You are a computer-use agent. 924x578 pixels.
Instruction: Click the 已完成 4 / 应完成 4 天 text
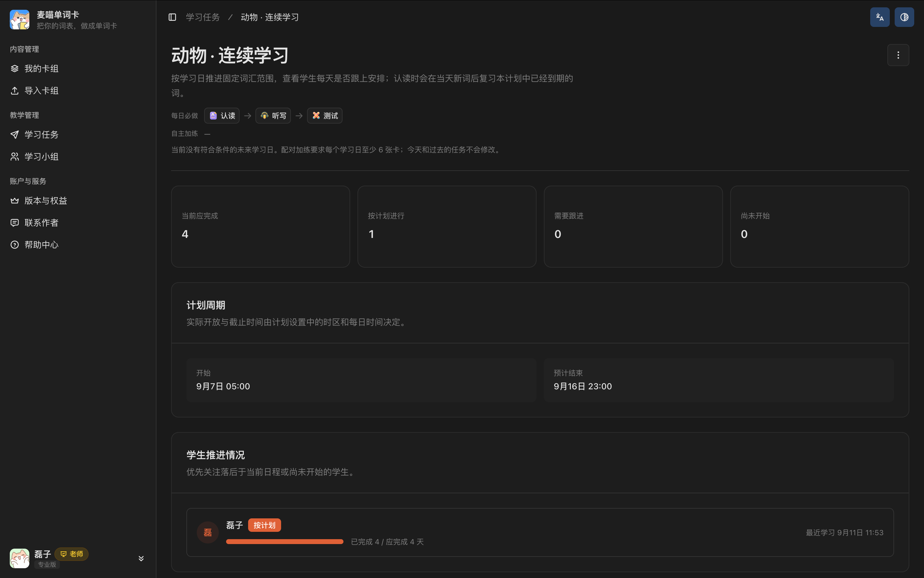click(x=387, y=542)
